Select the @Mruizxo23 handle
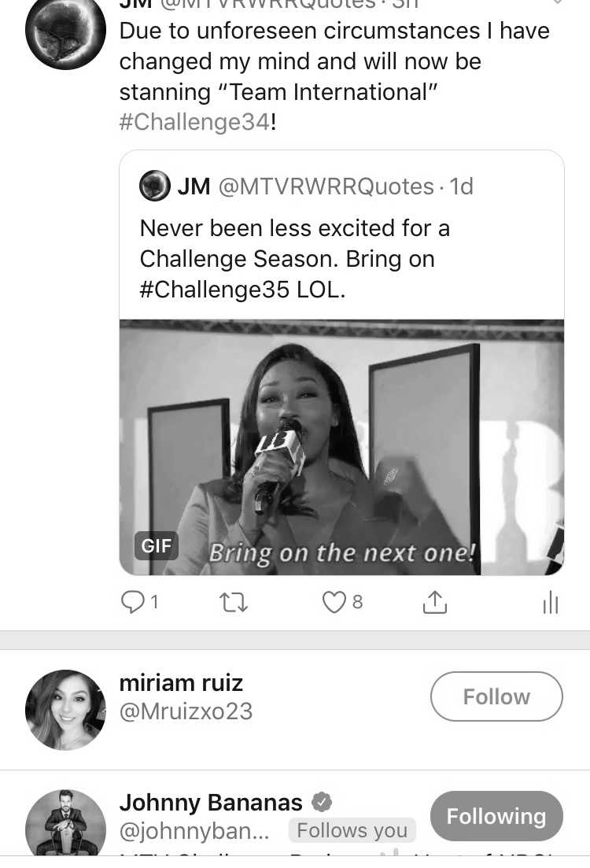Viewport: 590px width, 868px height. [x=186, y=711]
